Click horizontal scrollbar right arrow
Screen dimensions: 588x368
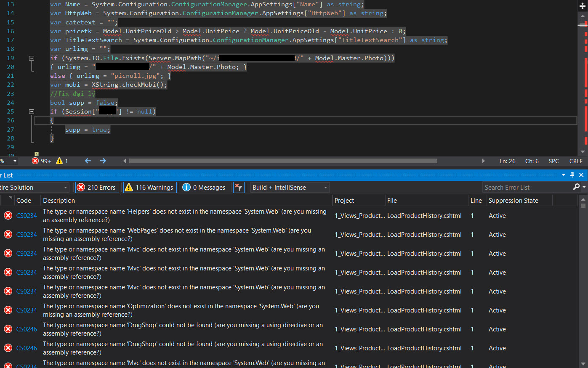(x=483, y=161)
